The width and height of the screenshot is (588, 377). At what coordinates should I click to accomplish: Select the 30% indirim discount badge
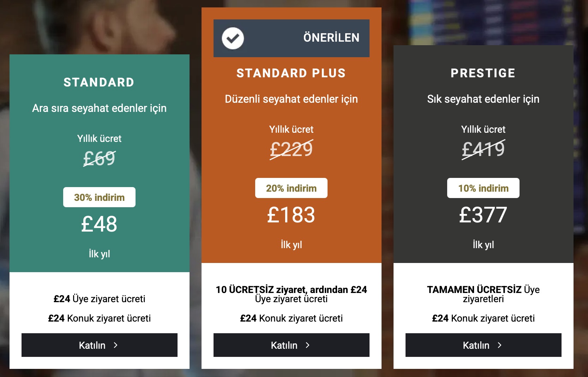(x=99, y=197)
